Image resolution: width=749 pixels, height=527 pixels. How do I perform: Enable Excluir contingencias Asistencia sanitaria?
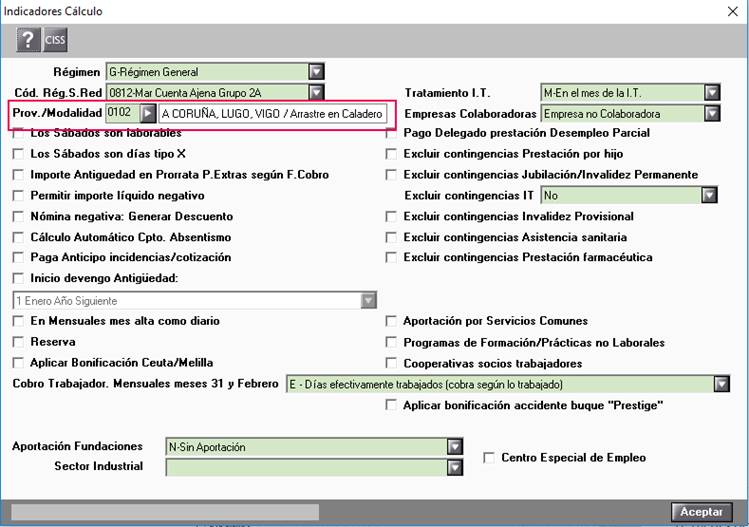coord(391,237)
